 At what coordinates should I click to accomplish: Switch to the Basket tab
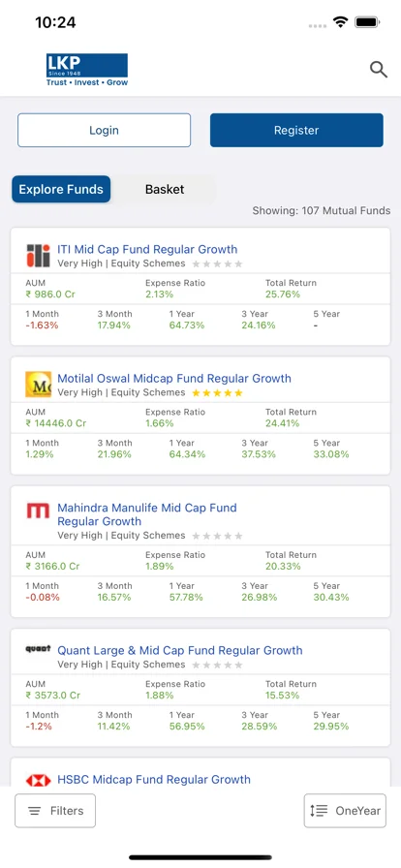point(165,189)
